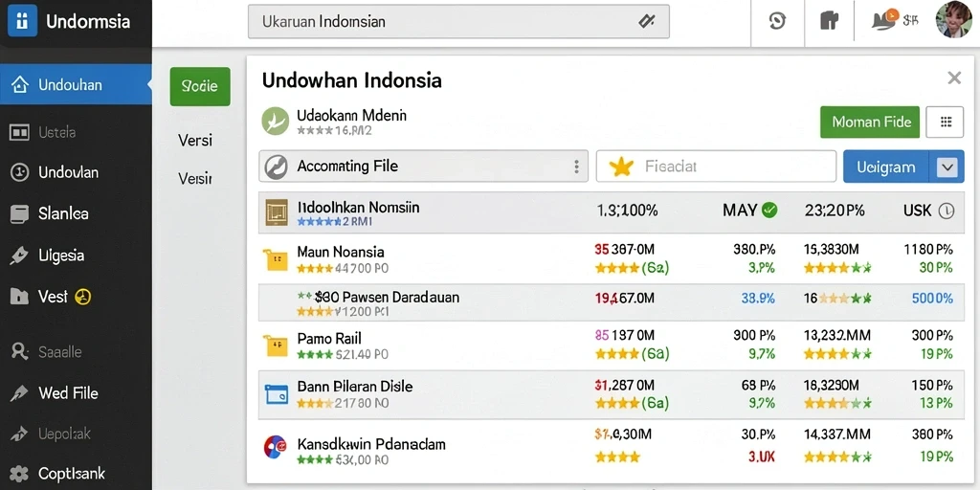Click the Itdoolhkan Nomsiin row icon
Viewport: 980px width, 490px height.
pyautogui.click(x=277, y=212)
